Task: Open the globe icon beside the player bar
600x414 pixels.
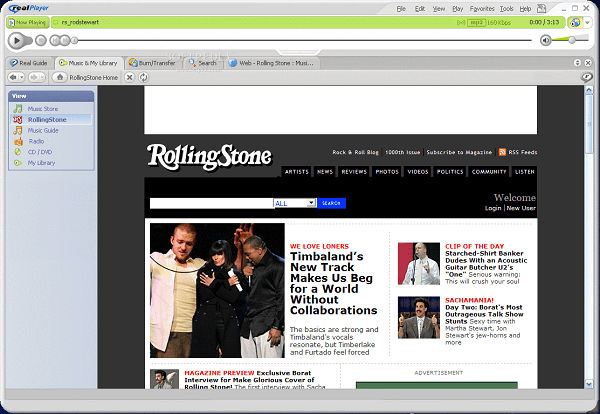Action: (575, 23)
